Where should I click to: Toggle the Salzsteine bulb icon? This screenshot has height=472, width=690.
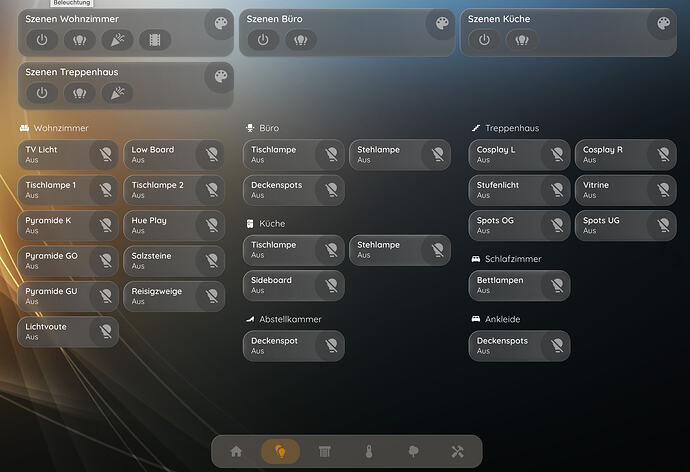(x=211, y=260)
